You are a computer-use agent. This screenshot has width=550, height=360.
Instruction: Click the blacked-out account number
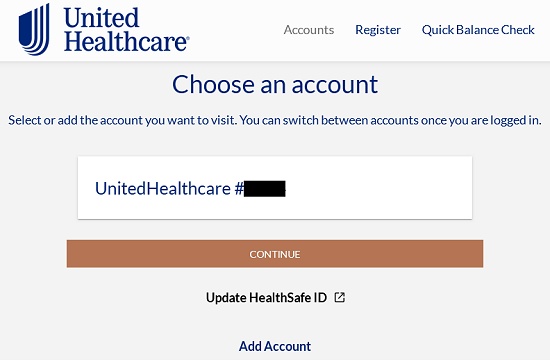click(265, 189)
